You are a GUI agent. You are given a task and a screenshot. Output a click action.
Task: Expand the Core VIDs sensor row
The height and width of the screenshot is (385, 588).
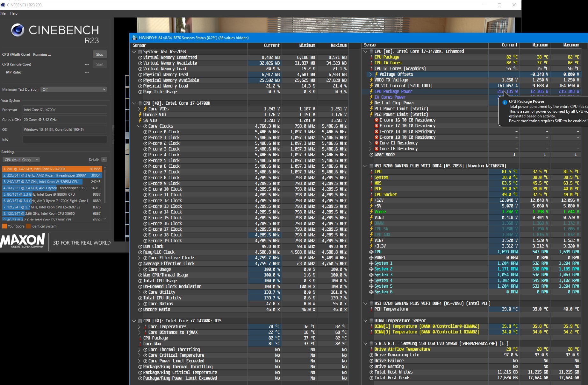[139, 109]
